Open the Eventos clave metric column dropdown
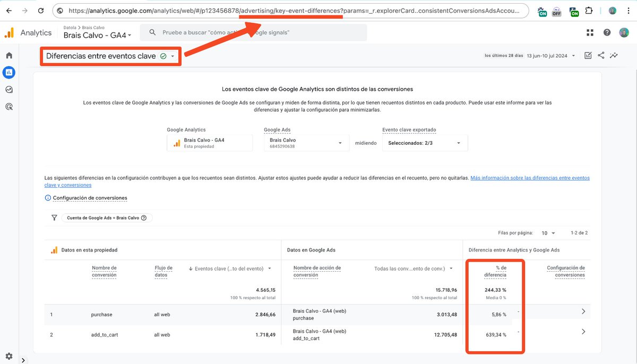The width and height of the screenshot is (637, 364). pos(270,268)
